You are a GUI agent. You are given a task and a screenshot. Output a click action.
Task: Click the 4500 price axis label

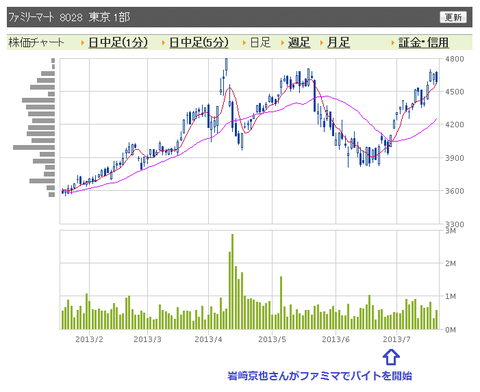click(x=455, y=92)
